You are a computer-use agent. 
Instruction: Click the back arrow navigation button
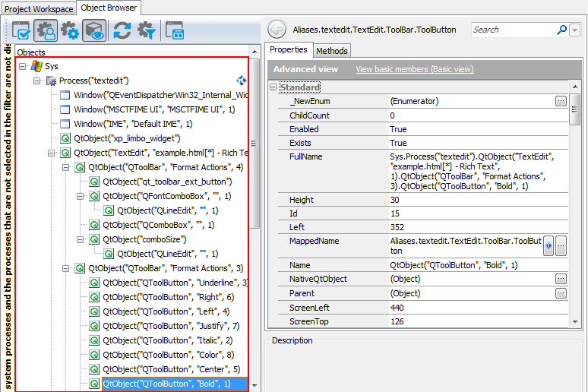coord(277,30)
